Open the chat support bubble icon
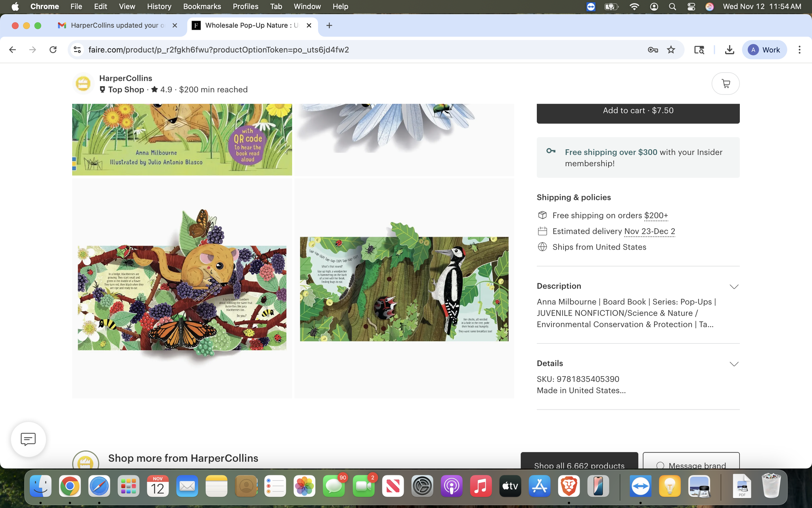Viewport: 812px width, 508px height. point(28,439)
